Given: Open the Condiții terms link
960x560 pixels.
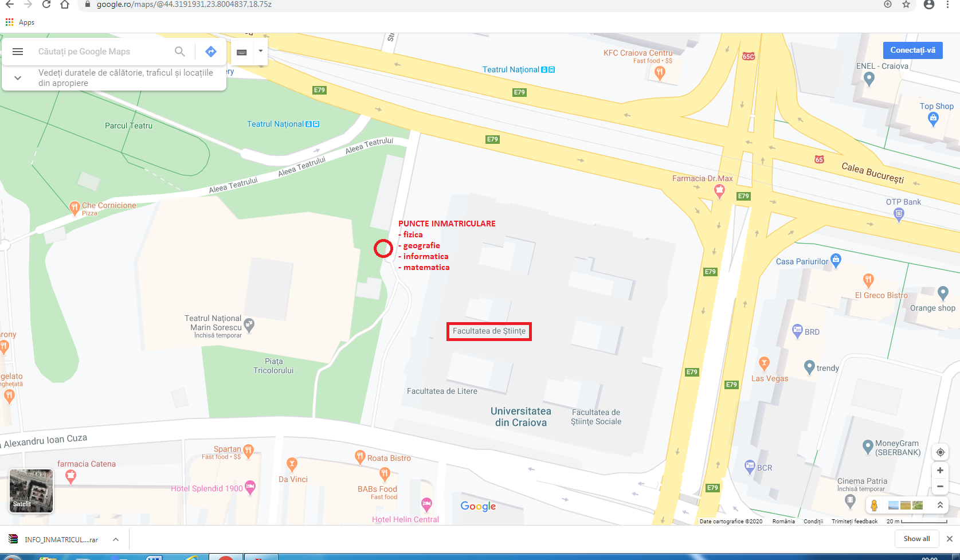Looking at the screenshot, I should (813, 522).
